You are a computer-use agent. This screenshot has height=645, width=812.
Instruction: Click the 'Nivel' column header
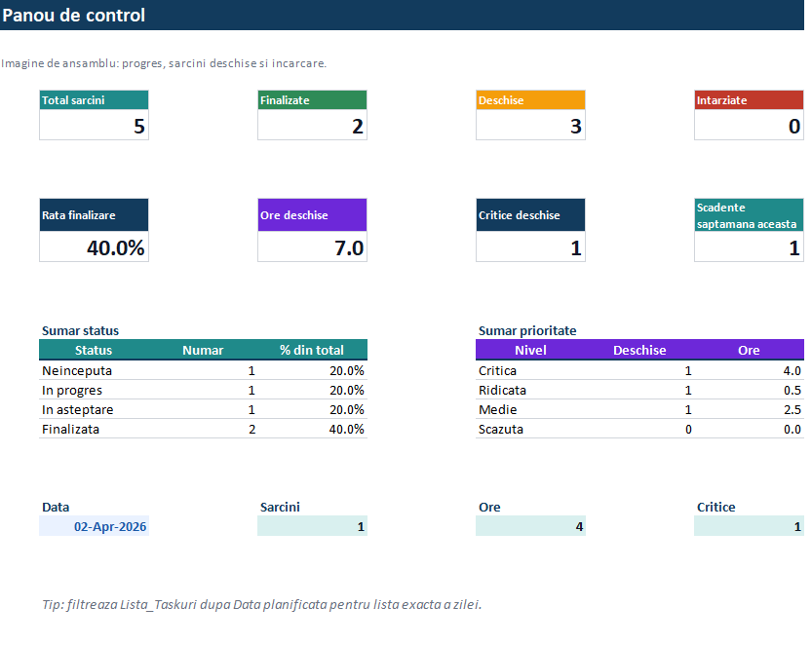pyautogui.click(x=531, y=350)
